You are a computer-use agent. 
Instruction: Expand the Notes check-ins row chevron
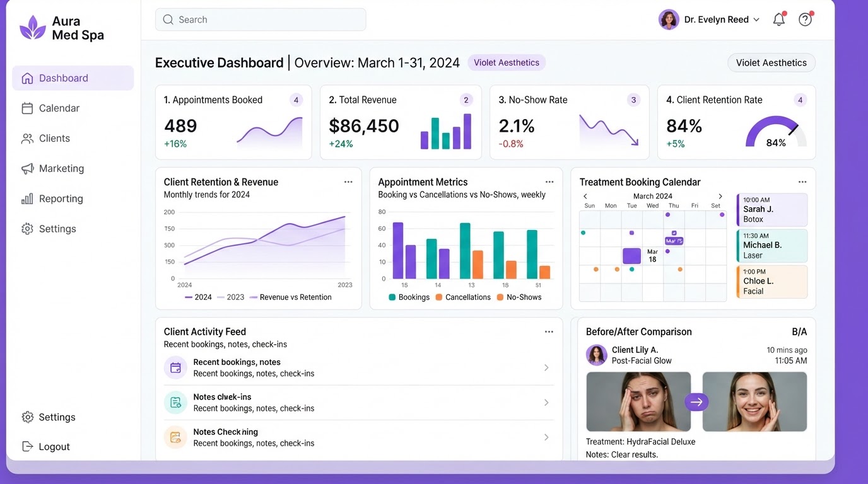click(x=546, y=402)
